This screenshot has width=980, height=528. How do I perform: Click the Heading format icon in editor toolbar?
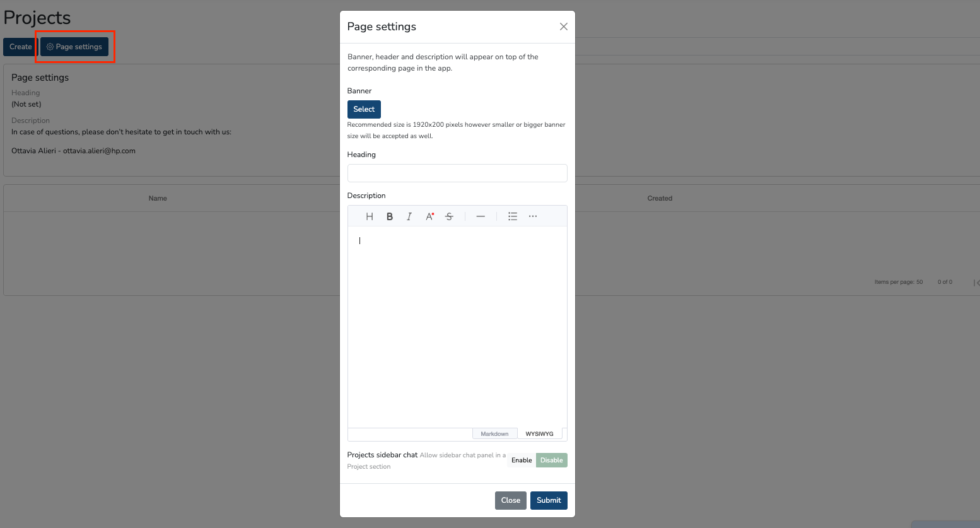click(370, 216)
